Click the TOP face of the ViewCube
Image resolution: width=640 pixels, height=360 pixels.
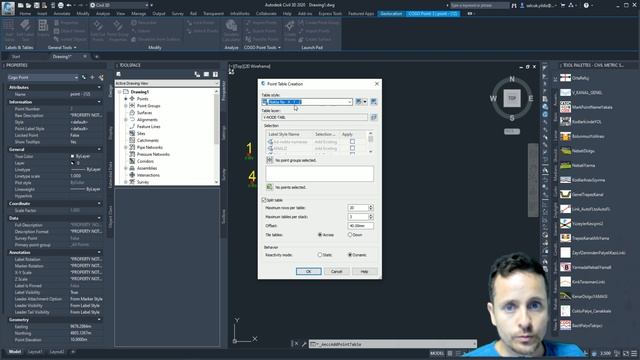click(512, 98)
